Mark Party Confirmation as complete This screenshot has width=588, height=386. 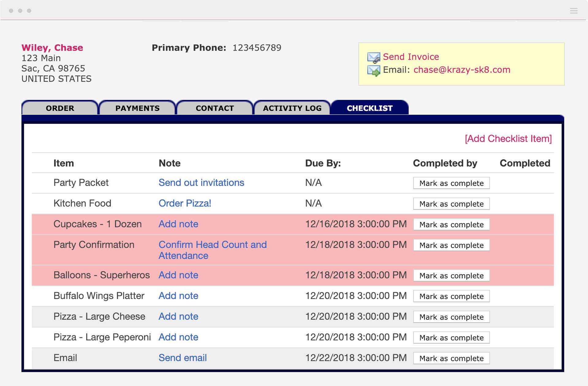(451, 245)
